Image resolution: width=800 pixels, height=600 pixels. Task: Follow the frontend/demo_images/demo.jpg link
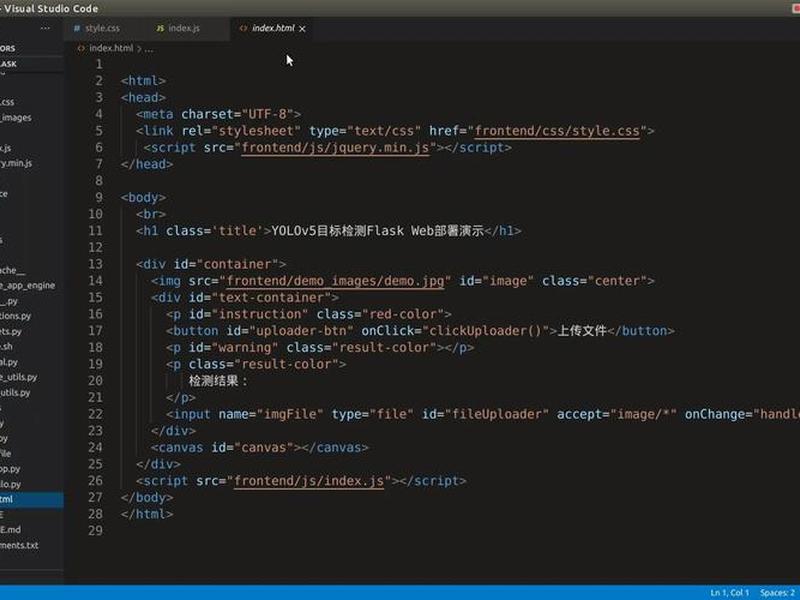(335, 281)
